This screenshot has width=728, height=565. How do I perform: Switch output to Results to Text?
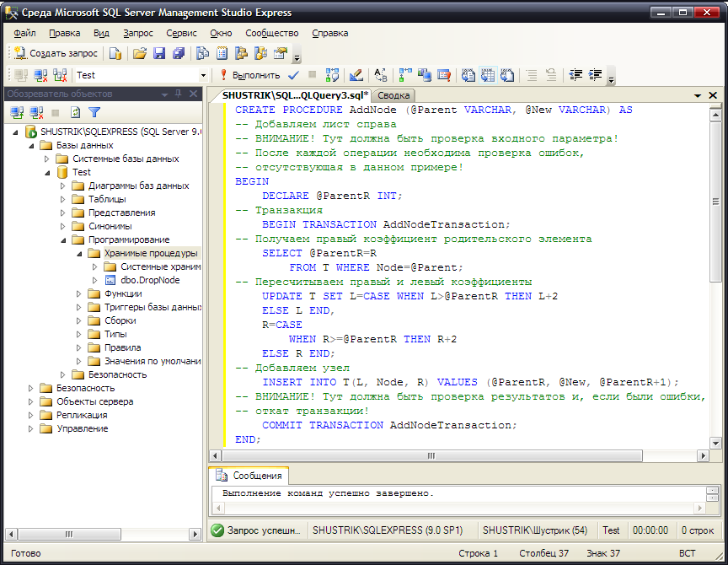(468, 75)
